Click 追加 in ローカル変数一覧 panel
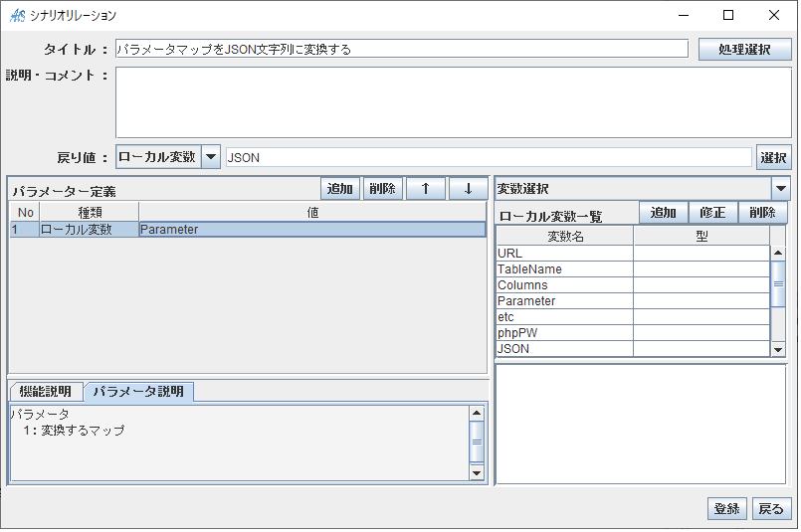The image size is (801, 532). click(664, 213)
